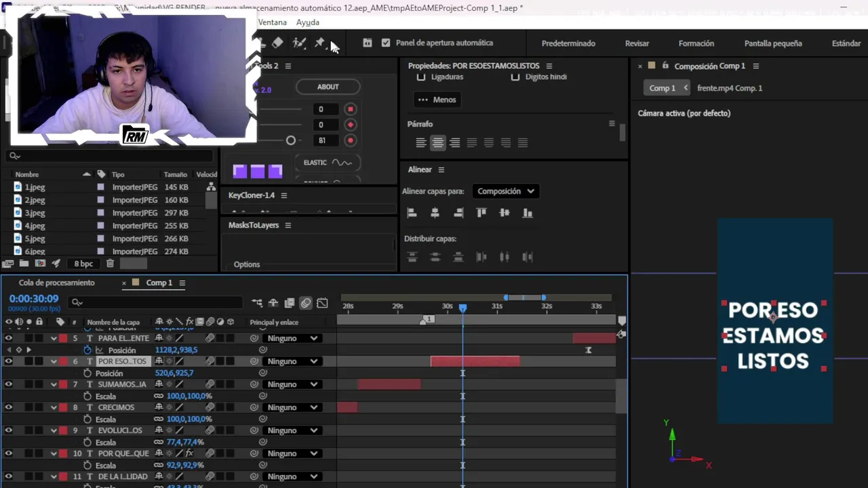Click red diamond keyframe button in tools panel
868x488 pixels.
pos(350,125)
